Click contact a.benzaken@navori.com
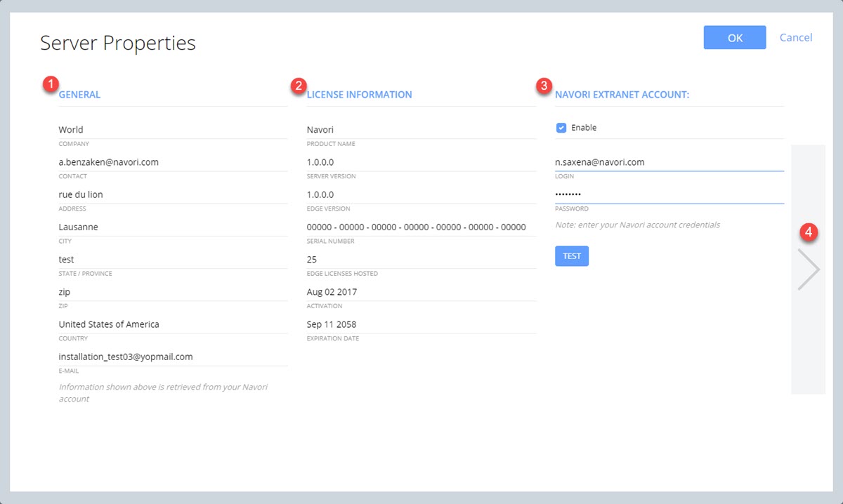843x504 pixels. click(x=109, y=162)
